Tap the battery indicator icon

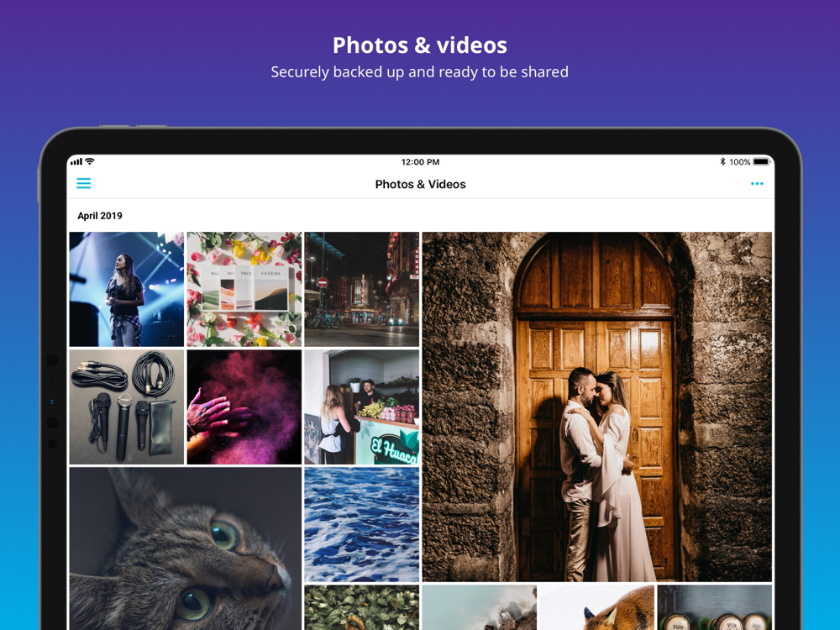762,162
